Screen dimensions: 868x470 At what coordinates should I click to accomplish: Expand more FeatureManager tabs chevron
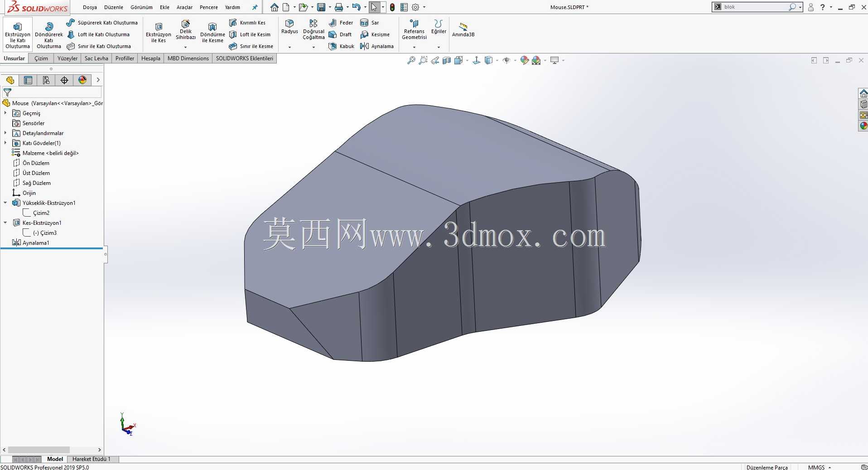click(98, 80)
